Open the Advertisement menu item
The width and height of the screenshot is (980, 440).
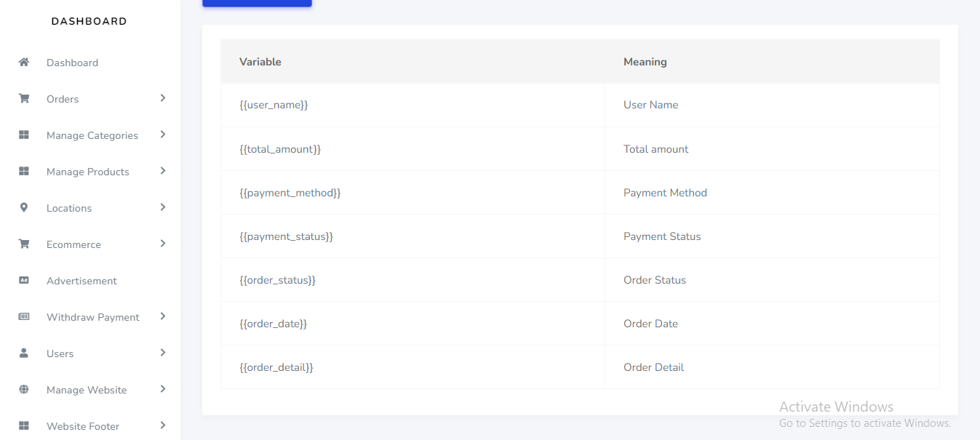coord(81,281)
